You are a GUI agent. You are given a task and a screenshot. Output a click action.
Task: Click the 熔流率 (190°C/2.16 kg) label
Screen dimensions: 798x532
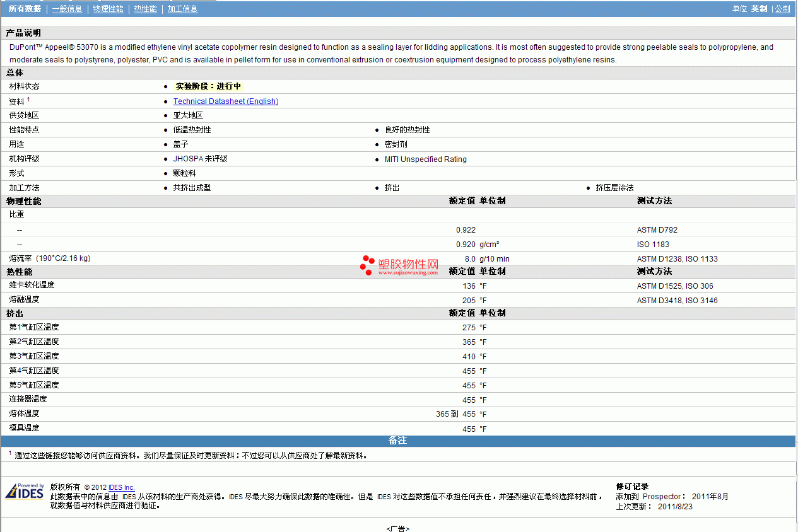tap(50, 258)
